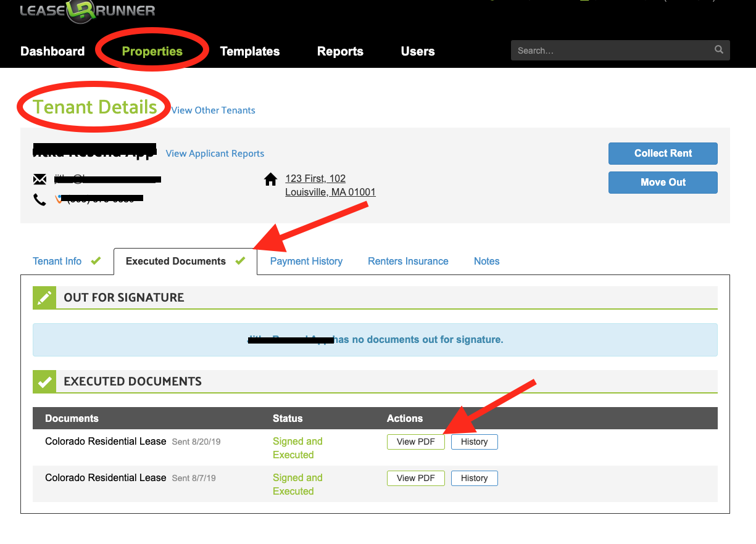Select the Tenant Info tab
This screenshot has width=756, height=544.
(57, 261)
